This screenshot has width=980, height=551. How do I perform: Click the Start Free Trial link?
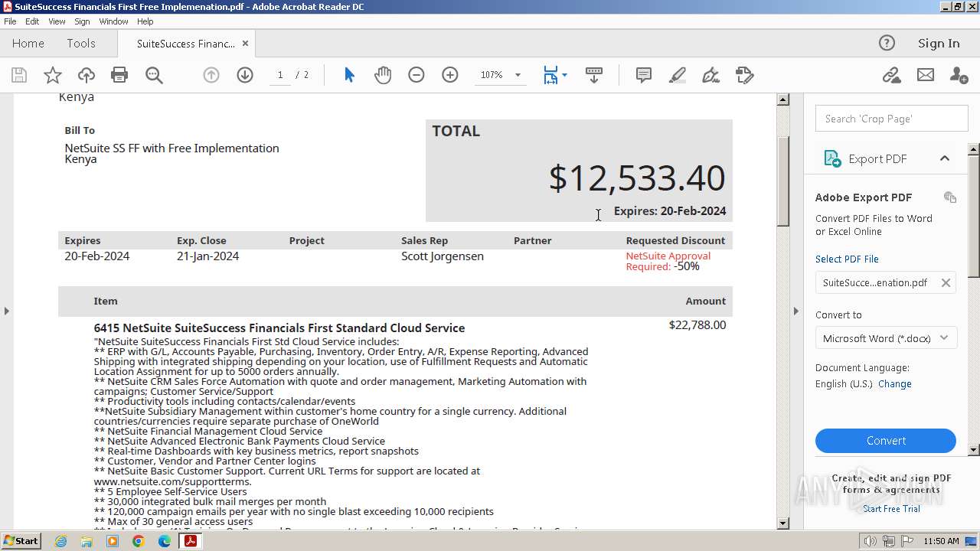pos(891,509)
